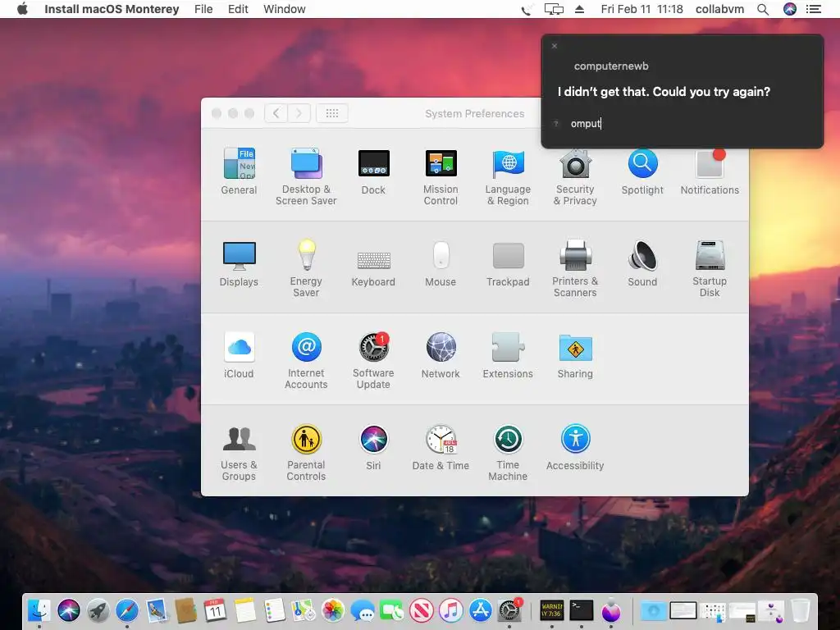The width and height of the screenshot is (840, 630).
Task: Open Spotlight preferences pane
Action: [642, 171]
